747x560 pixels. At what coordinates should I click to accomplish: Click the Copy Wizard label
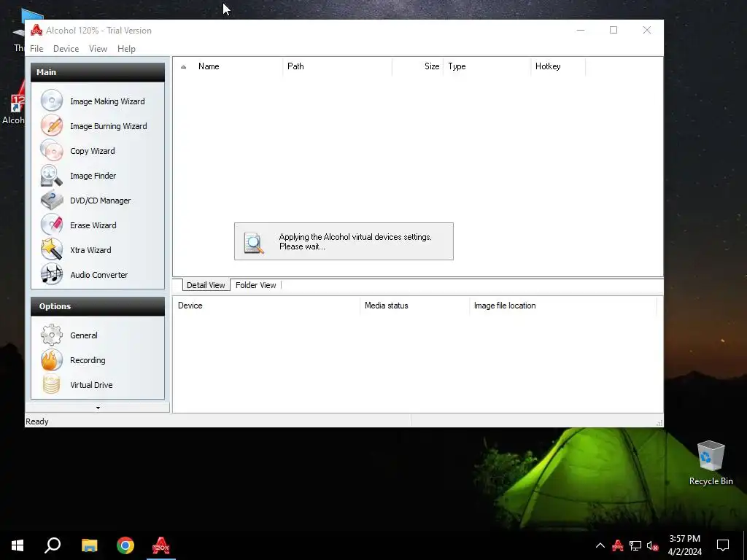point(93,151)
